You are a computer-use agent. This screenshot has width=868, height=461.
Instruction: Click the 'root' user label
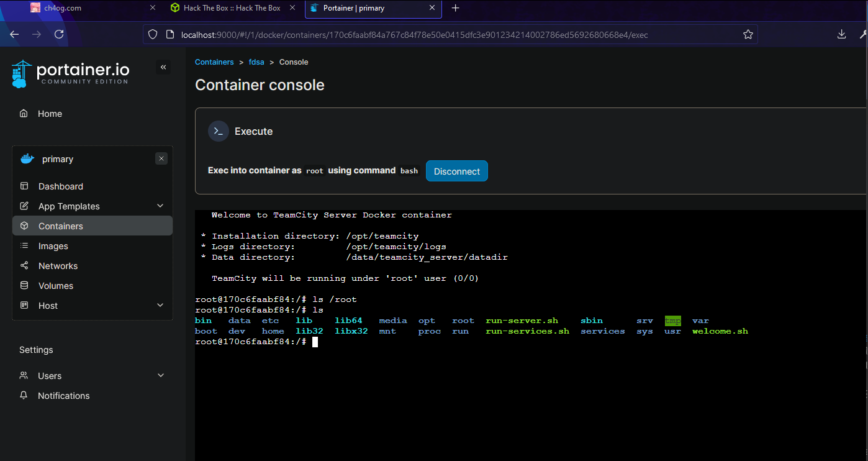coord(315,171)
